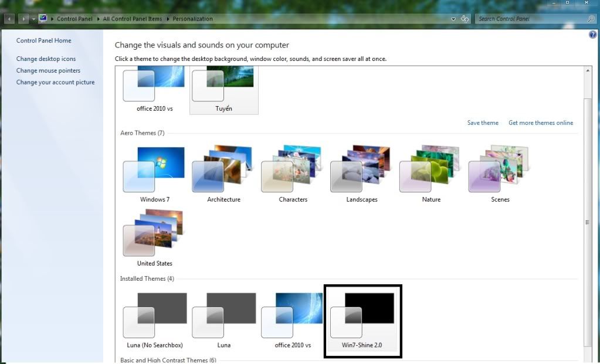Apply the Win7-Shine 2.0 theme
This screenshot has width=600, height=364.
362,321
